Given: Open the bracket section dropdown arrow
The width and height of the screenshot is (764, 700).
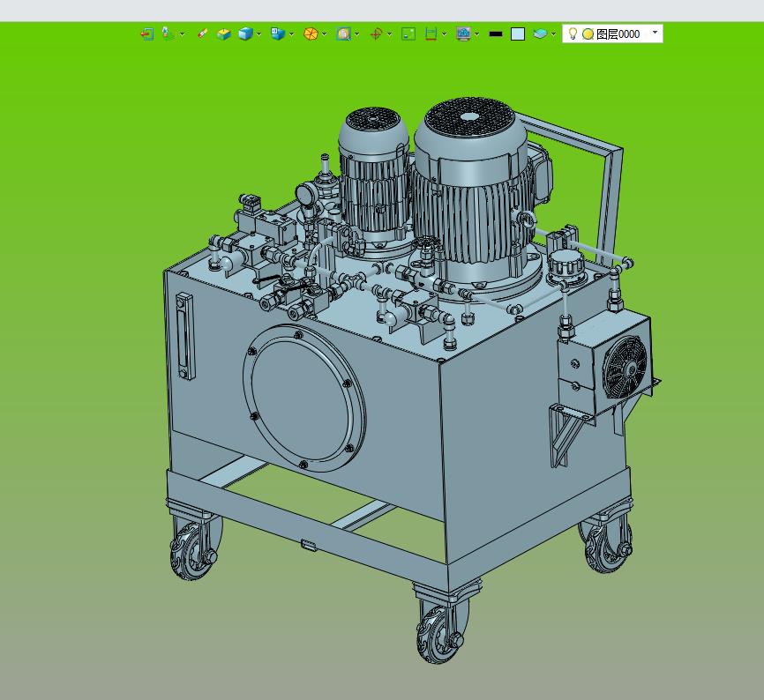Looking at the screenshot, I should (x=445, y=34).
